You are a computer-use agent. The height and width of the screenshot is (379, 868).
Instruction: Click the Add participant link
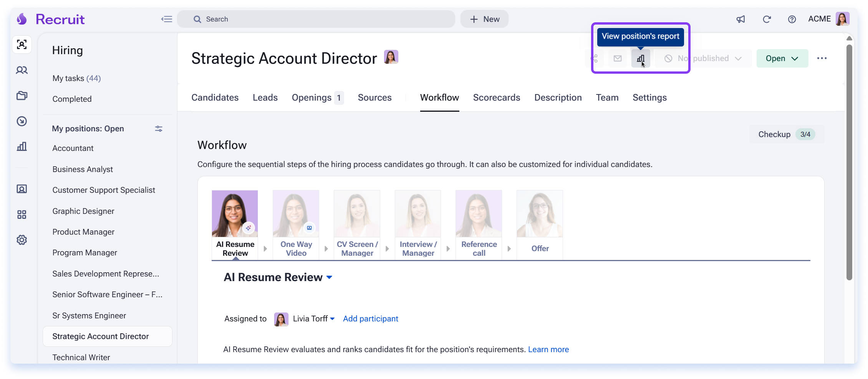pos(370,319)
